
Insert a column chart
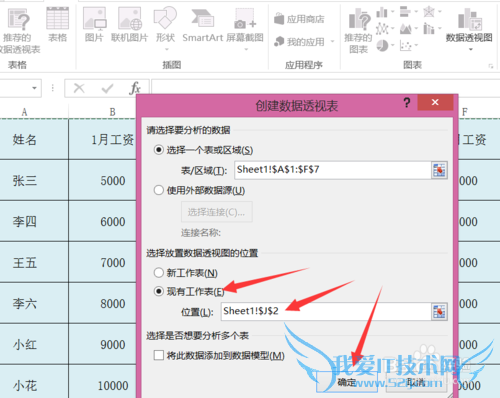click(382, 13)
